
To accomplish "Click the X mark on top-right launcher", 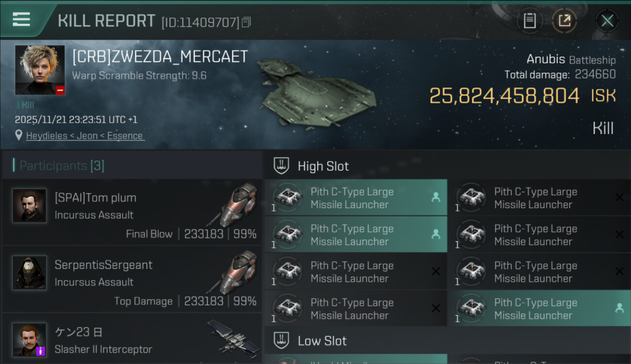I will [x=619, y=198].
